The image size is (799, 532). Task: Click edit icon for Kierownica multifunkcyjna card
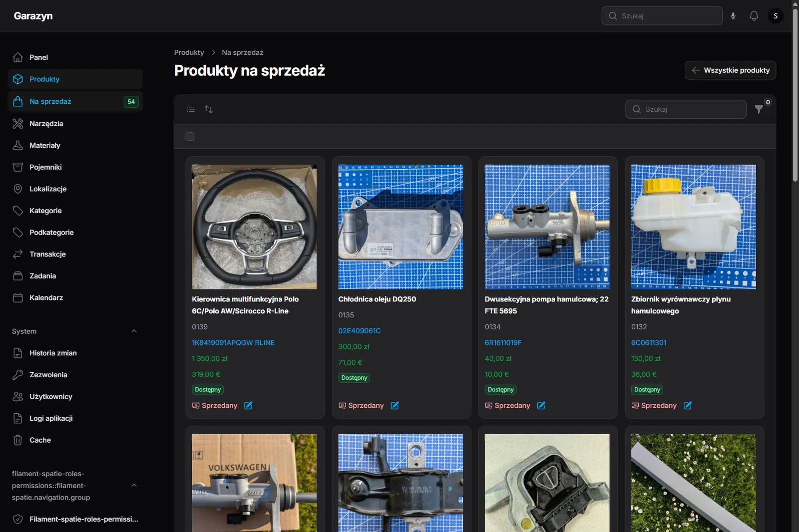pos(248,405)
